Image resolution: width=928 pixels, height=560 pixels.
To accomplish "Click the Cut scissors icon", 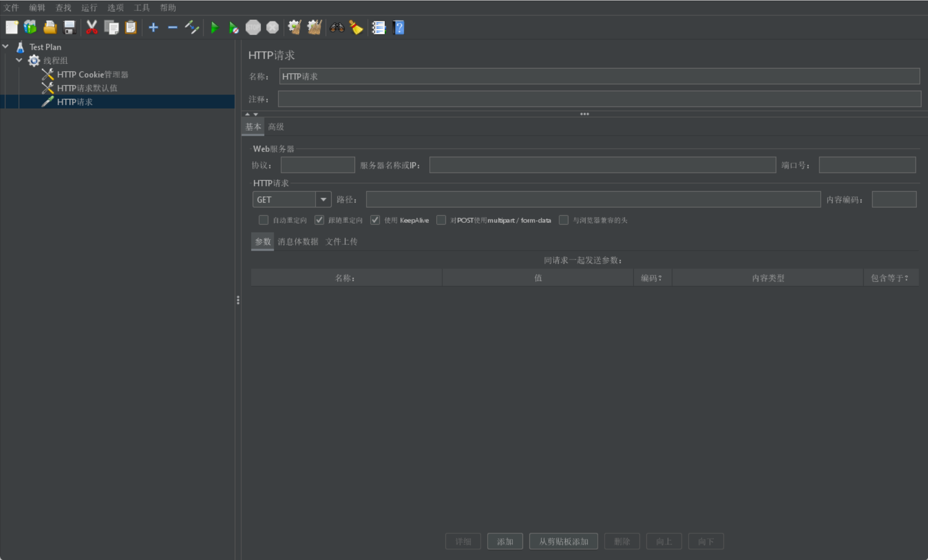I will pos(92,28).
